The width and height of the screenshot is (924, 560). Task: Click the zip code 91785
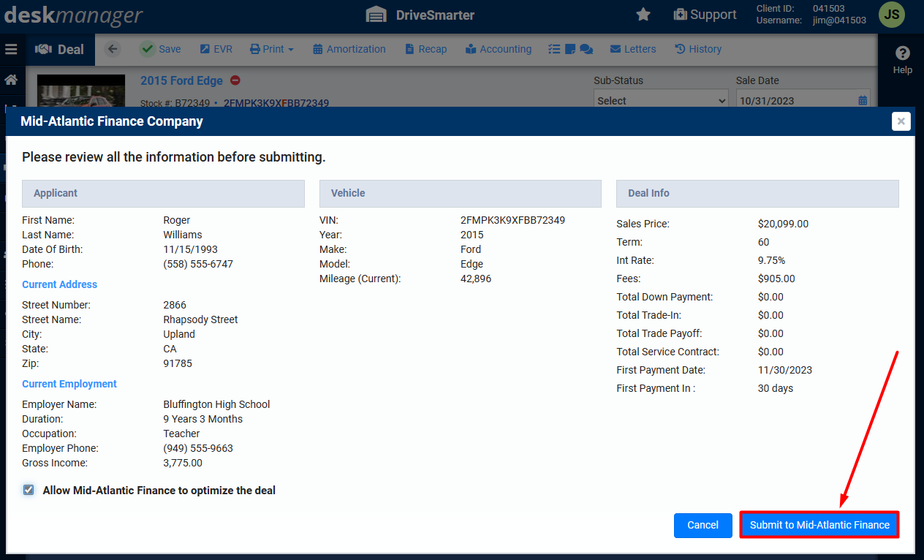coord(178,363)
